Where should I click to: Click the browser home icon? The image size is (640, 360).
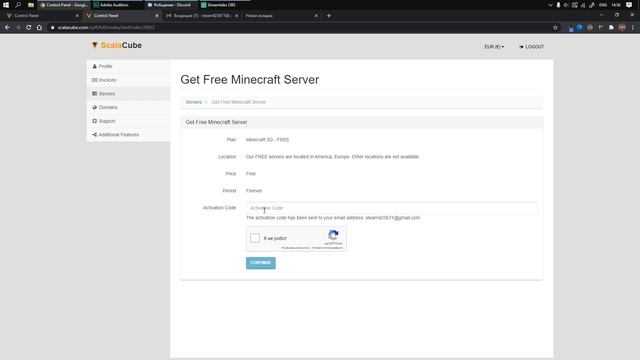point(39,27)
